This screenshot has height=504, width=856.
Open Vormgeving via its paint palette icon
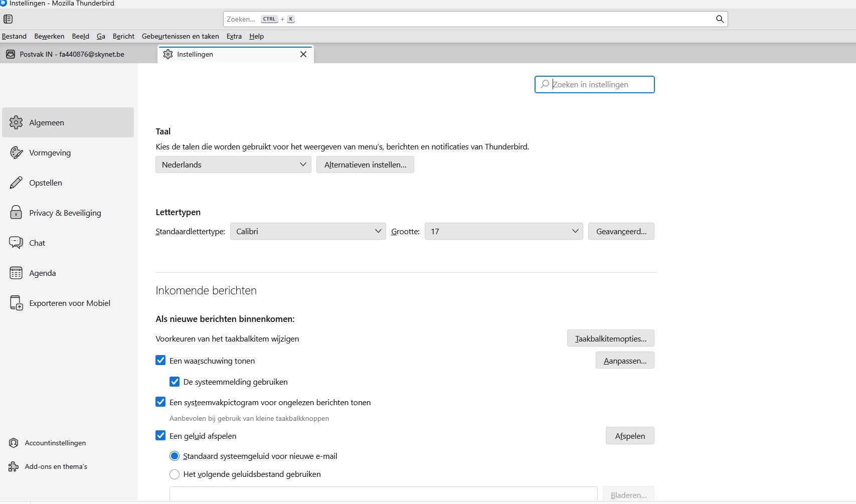point(16,152)
